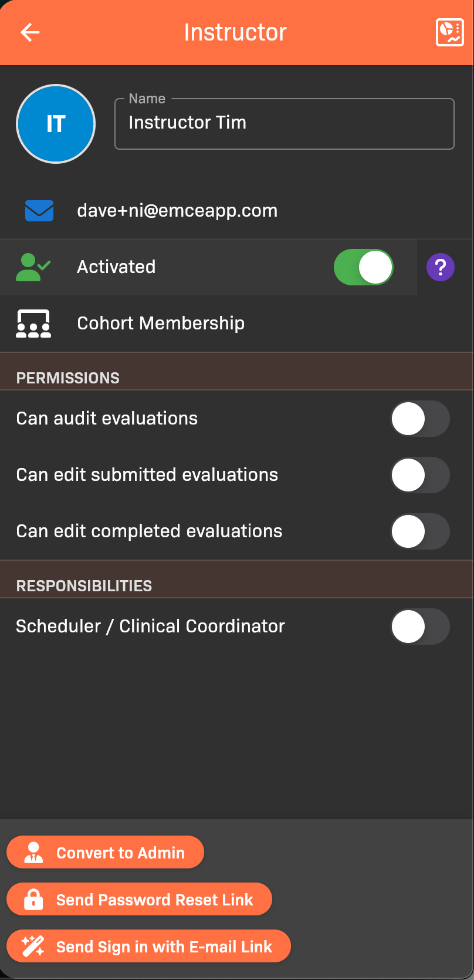The width and height of the screenshot is (474, 980).
Task: Click the Cohort Membership group icon
Action: tap(33, 324)
